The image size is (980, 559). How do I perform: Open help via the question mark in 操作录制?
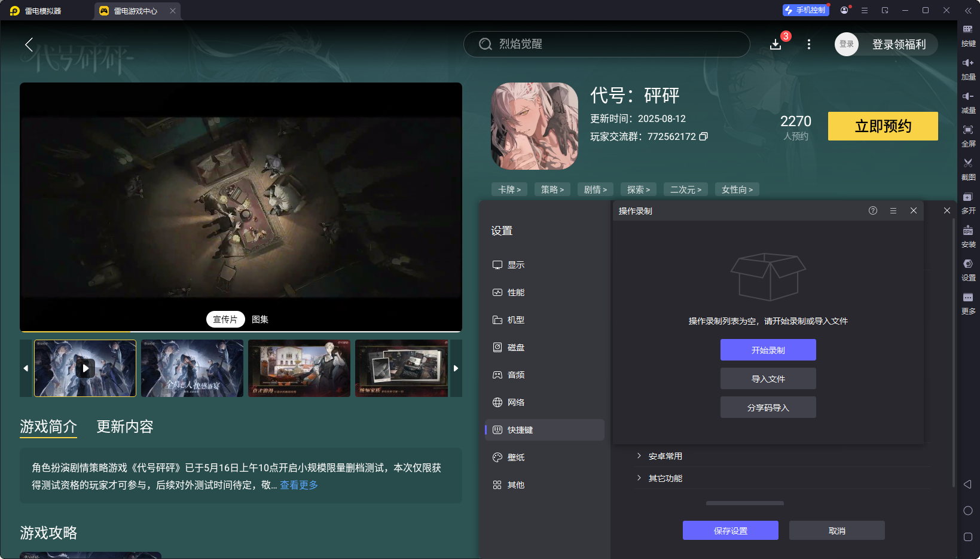coord(872,210)
